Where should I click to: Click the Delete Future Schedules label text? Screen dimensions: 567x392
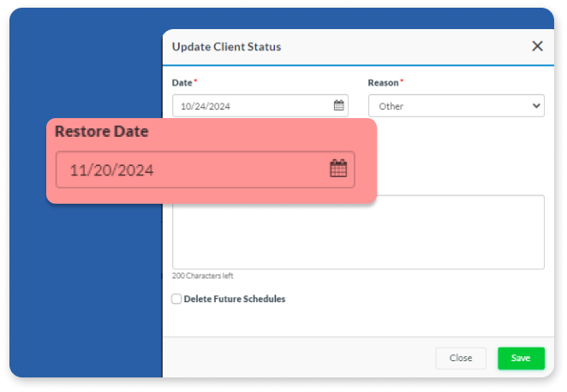[234, 299]
